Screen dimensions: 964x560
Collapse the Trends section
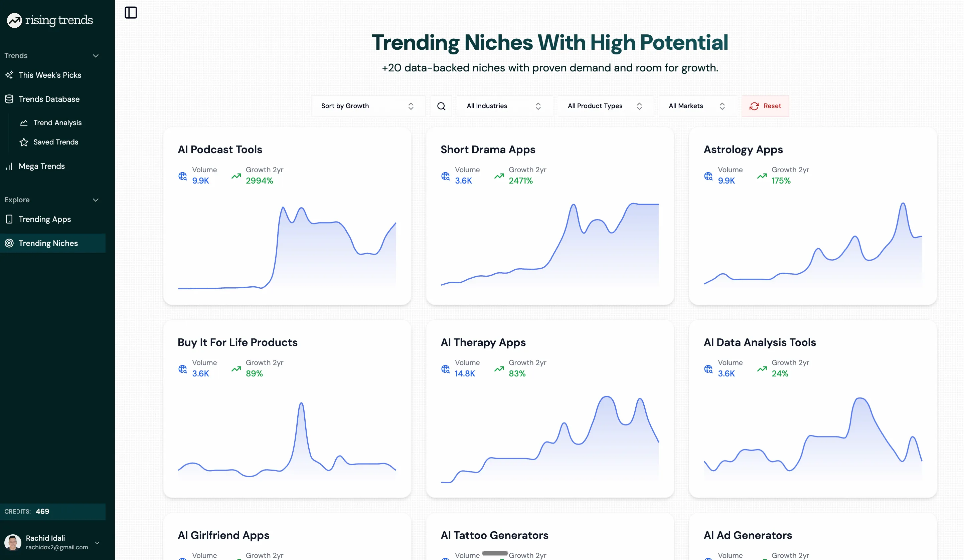click(x=96, y=55)
